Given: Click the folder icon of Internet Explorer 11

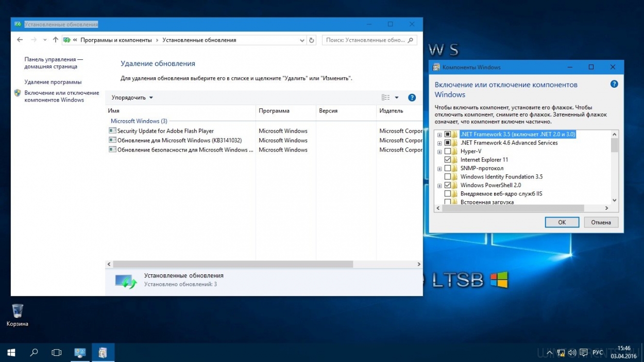Looking at the screenshot, I should click(455, 160).
